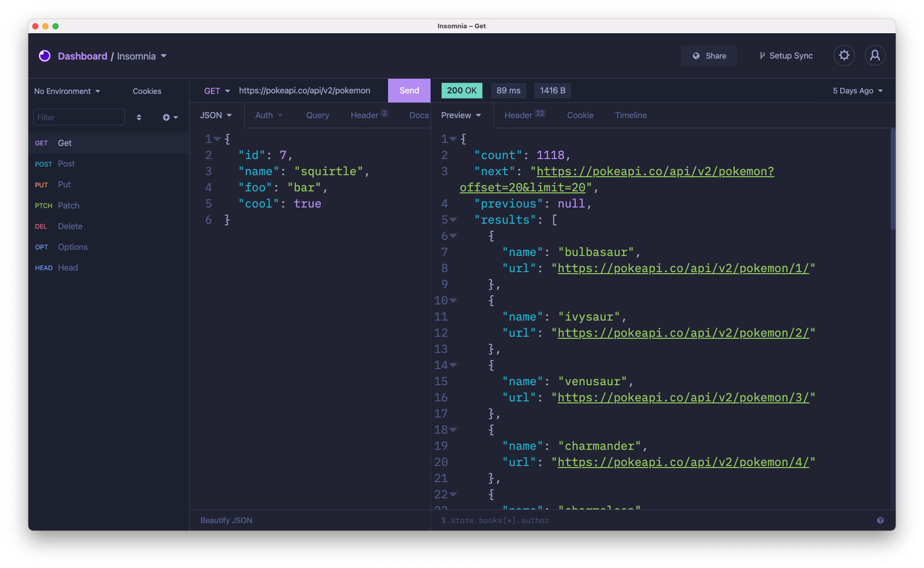
Task: Collapse response line 18 object fold arrow
Action: (453, 430)
